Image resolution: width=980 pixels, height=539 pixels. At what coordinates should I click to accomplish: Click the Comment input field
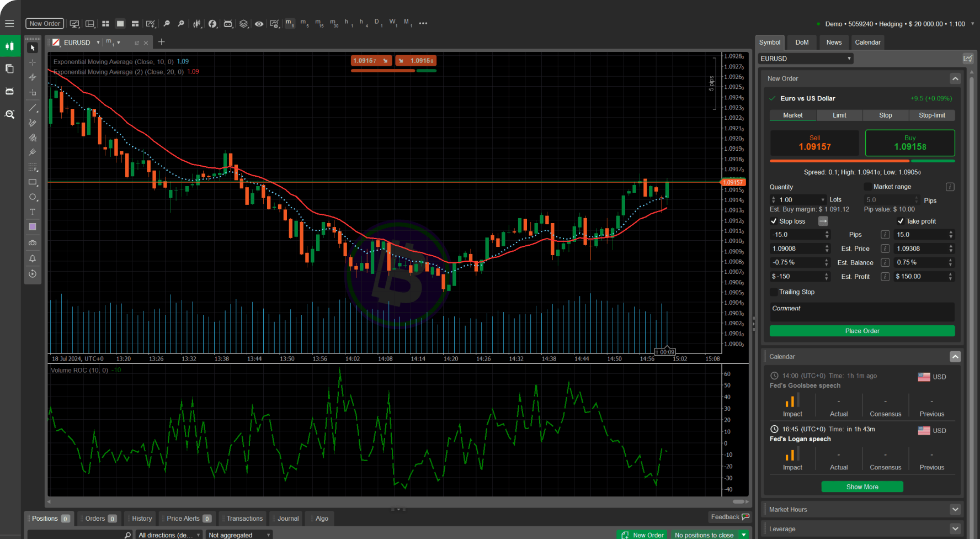[862, 311]
